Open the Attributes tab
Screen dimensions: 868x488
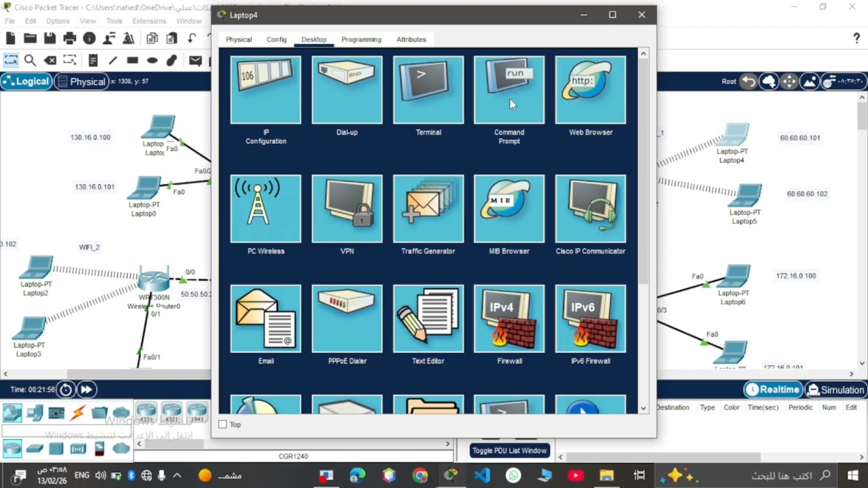412,39
